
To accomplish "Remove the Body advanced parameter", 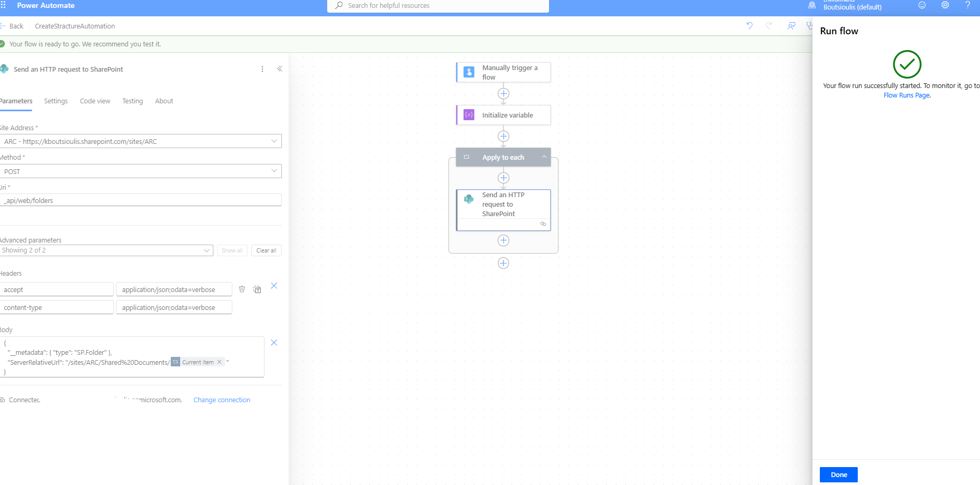I will point(274,343).
